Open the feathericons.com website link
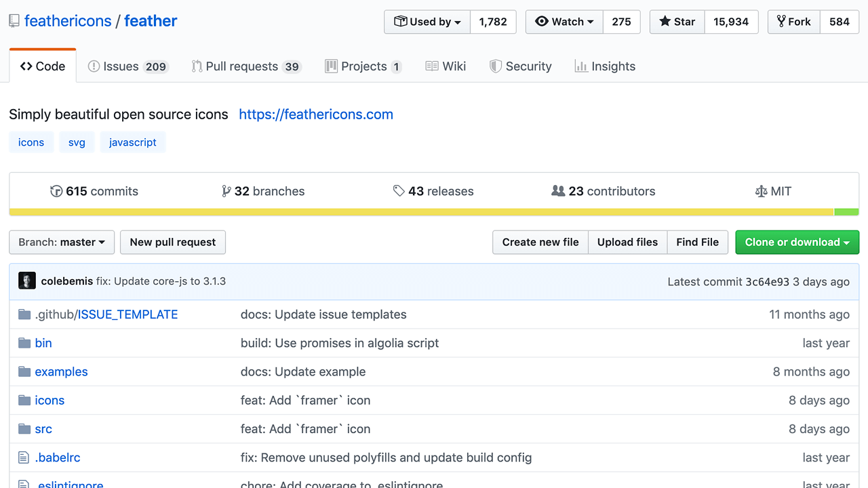Screen dimensions: 868x488 (x=316, y=115)
